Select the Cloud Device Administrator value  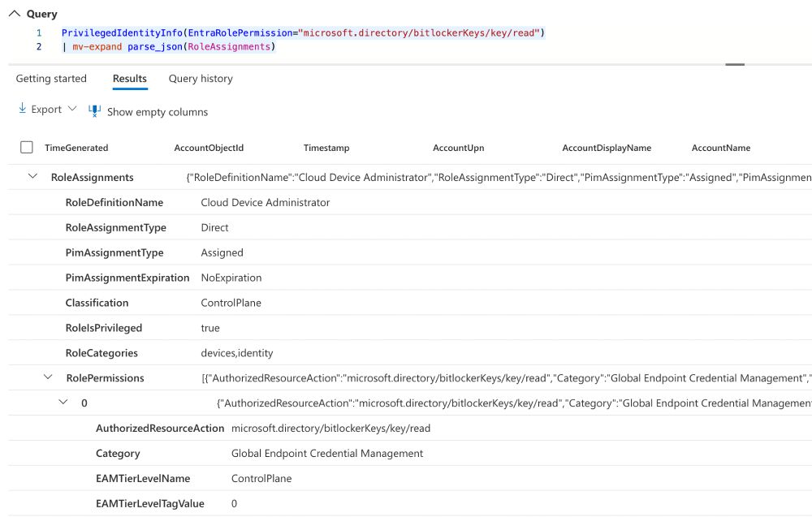point(266,202)
